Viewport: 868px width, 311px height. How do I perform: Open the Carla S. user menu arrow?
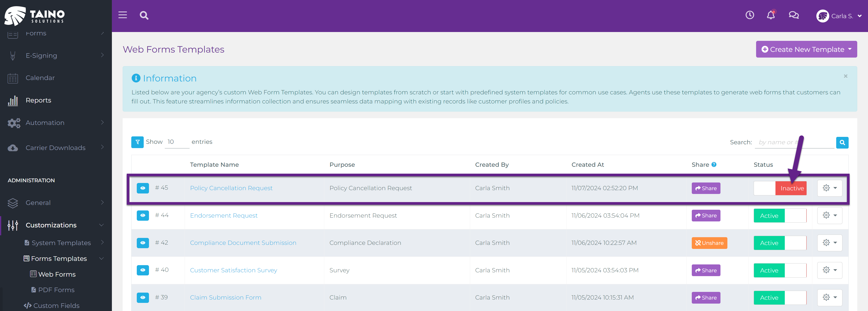pos(860,16)
